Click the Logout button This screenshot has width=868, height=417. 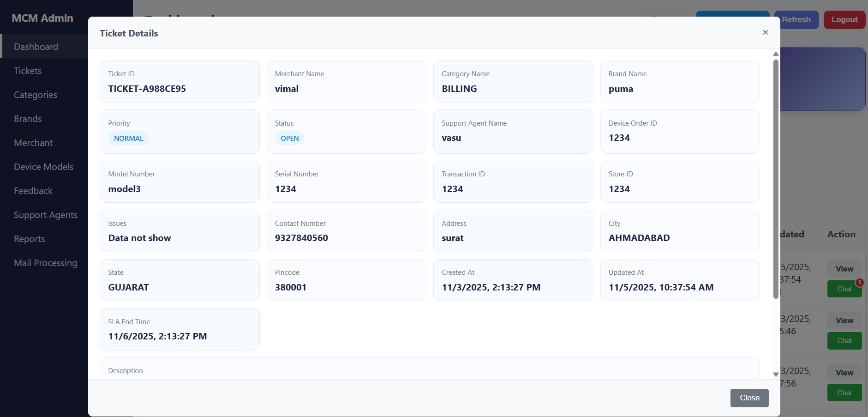pos(844,19)
